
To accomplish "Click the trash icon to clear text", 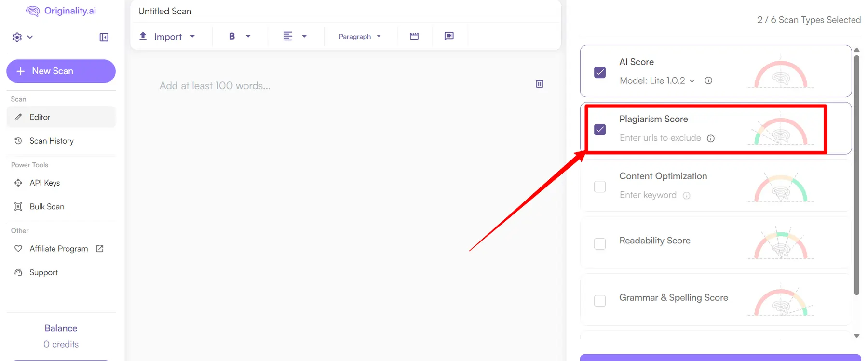I will click(540, 84).
